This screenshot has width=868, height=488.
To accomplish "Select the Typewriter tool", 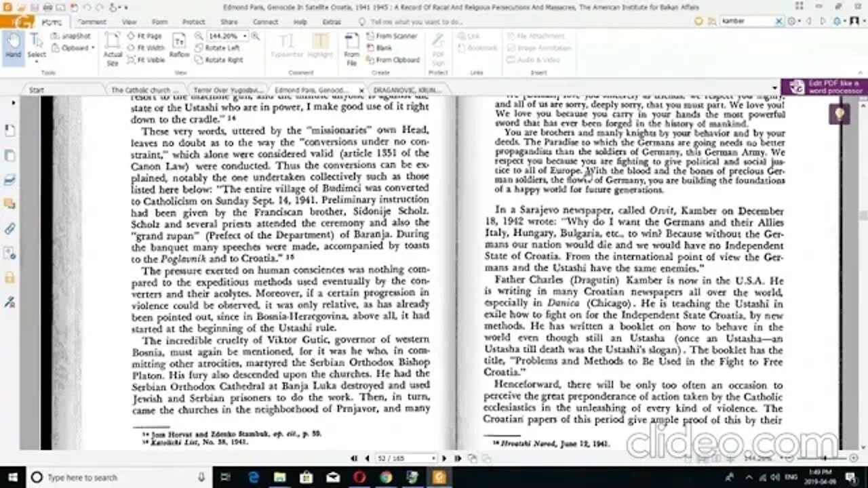I will 287,46.
